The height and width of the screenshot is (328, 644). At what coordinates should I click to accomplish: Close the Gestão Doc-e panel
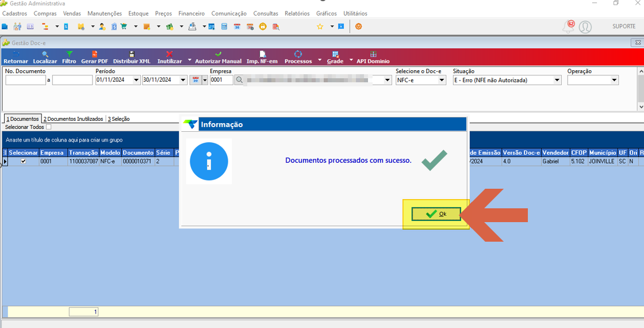tap(637, 43)
